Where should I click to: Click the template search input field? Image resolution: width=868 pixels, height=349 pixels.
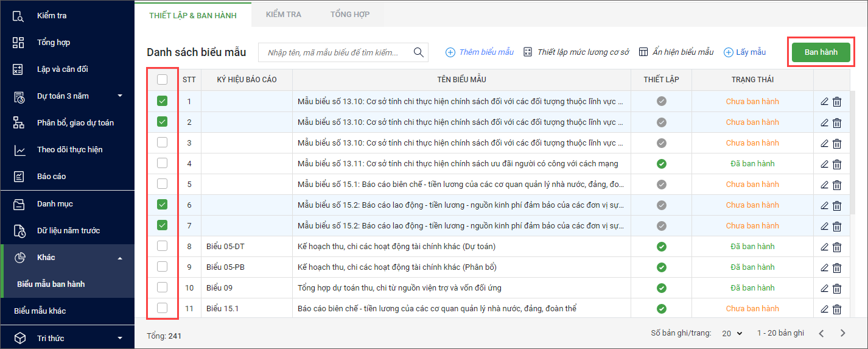point(335,52)
